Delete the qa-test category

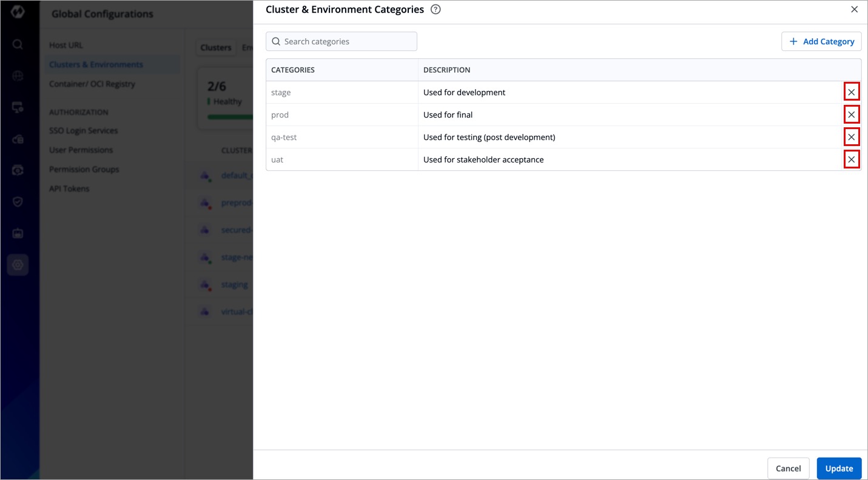pos(852,137)
